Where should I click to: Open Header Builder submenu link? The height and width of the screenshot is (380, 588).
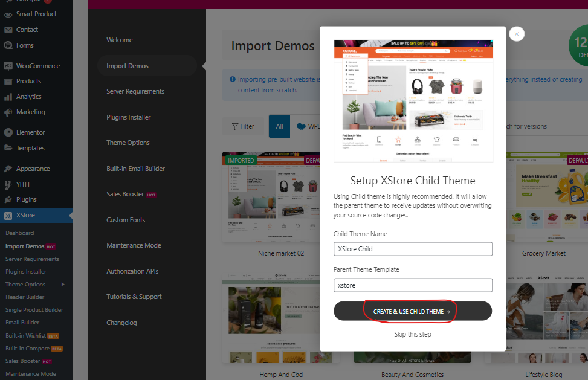25,297
